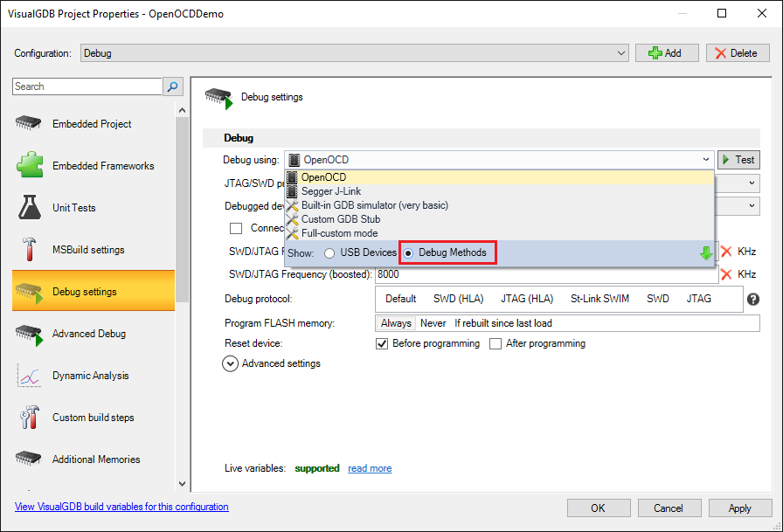Screen dimensions: 783x532
Task: Click the boosted frequency field showing 8000
Action: [546, 274]
